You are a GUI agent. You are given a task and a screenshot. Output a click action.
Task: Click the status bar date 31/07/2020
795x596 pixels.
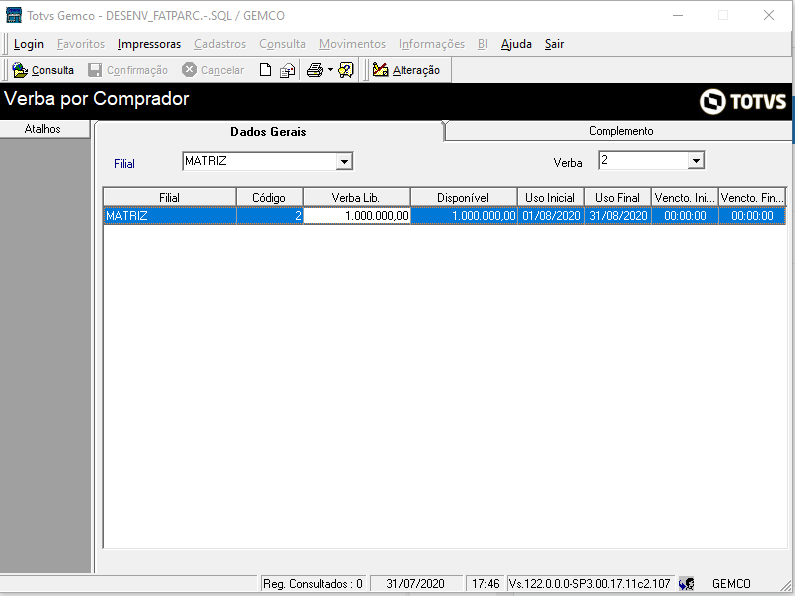(x=415, y=584)
